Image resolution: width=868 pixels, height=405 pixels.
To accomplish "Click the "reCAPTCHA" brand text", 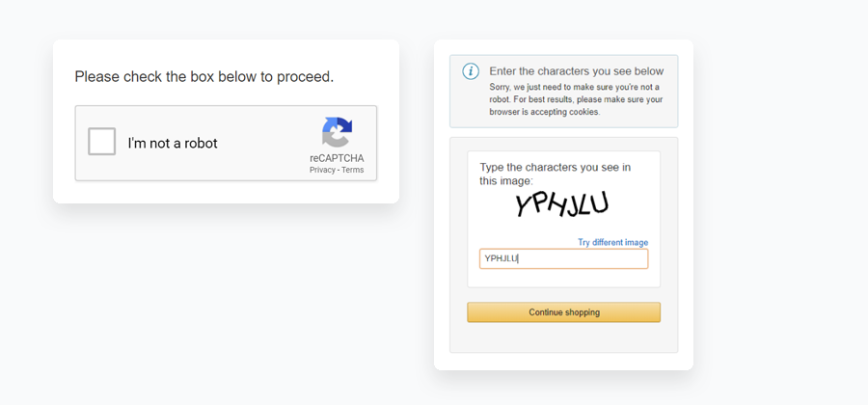I will point(337,158).
